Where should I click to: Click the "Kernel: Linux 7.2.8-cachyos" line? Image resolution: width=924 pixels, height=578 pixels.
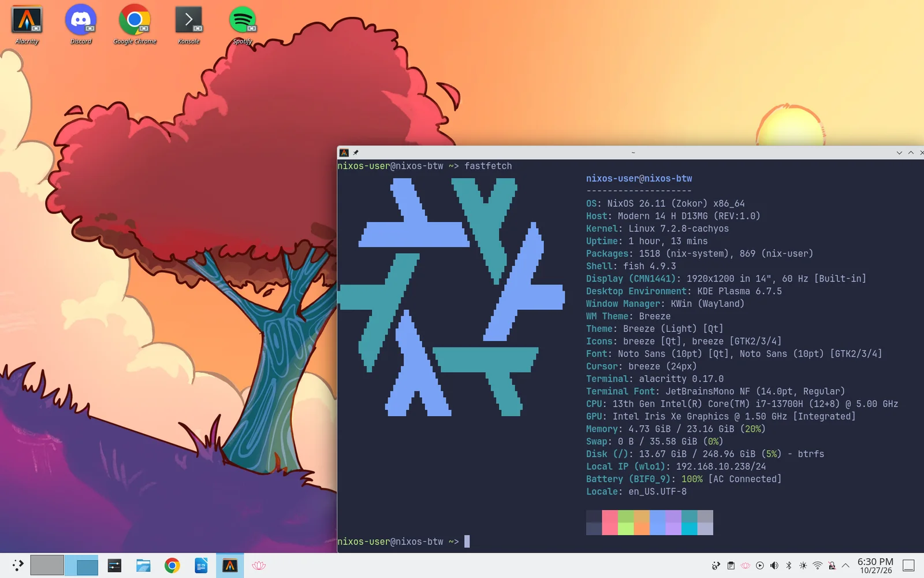[657, 229]
